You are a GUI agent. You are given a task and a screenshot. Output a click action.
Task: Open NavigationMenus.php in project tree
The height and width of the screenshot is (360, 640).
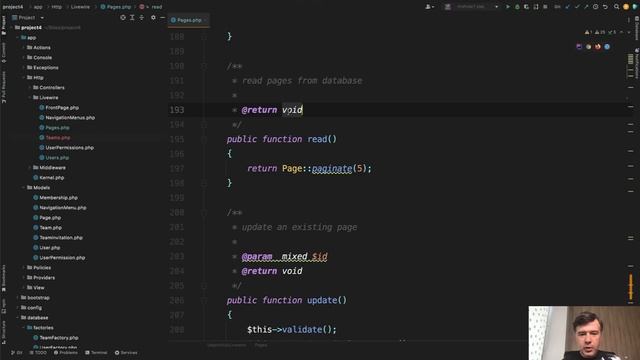67,118
